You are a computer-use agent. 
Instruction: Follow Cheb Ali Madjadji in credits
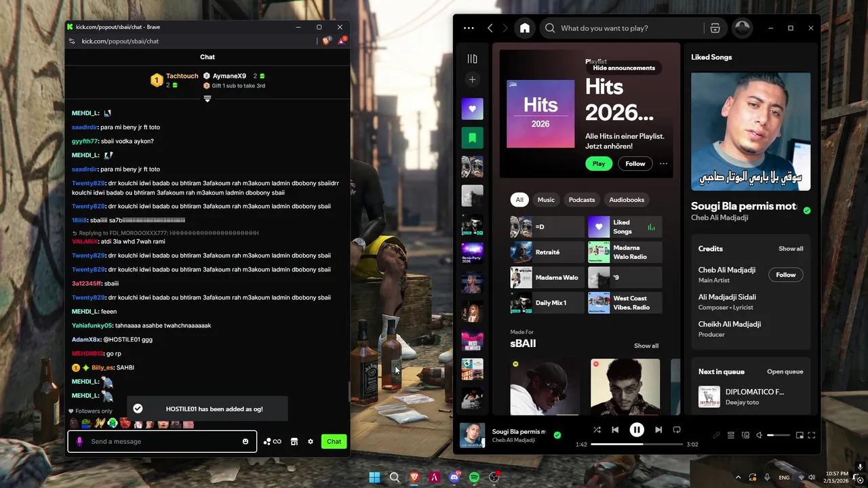point(786,274)
